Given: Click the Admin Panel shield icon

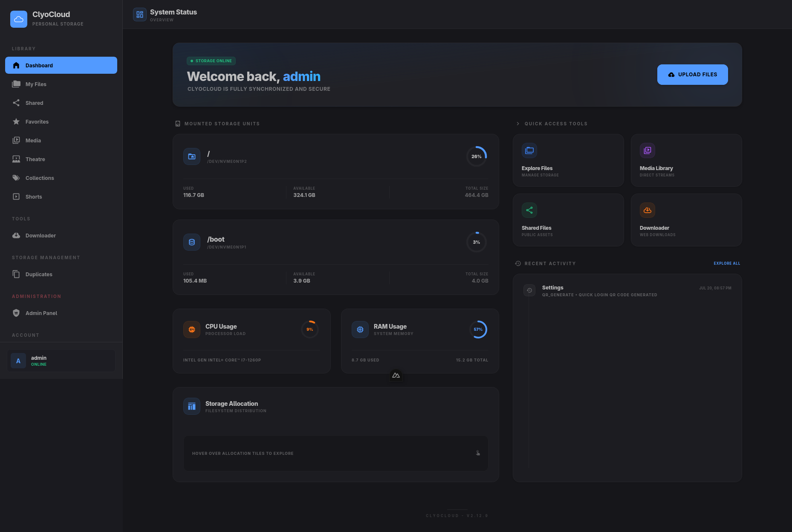Looking at the screenshot, I should [16, 313].
